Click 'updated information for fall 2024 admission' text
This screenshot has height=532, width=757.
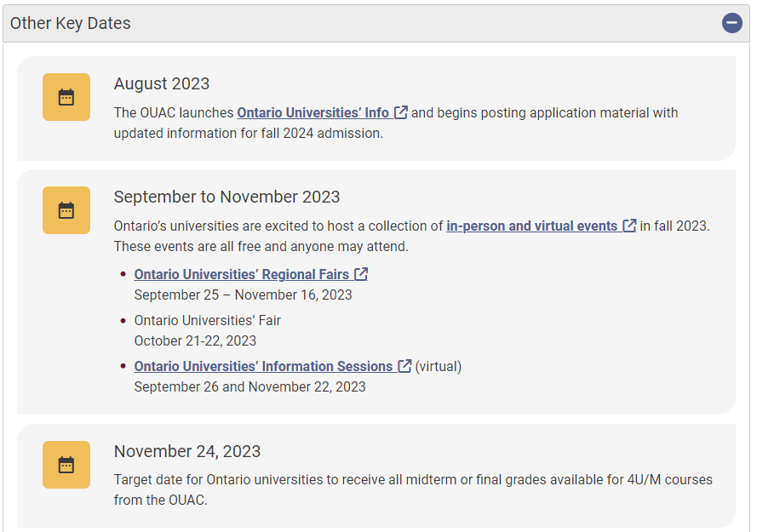pyautogui.click(x=249, y=134)
